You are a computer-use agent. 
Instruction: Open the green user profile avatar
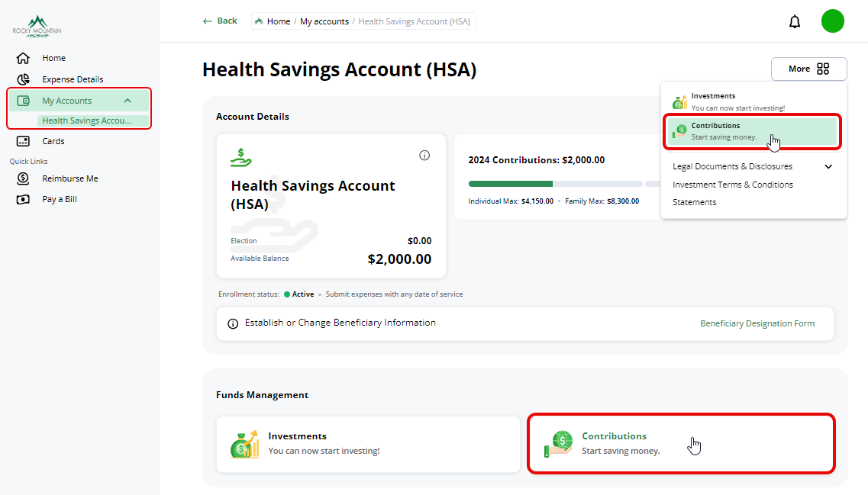(x=832, y=21)
